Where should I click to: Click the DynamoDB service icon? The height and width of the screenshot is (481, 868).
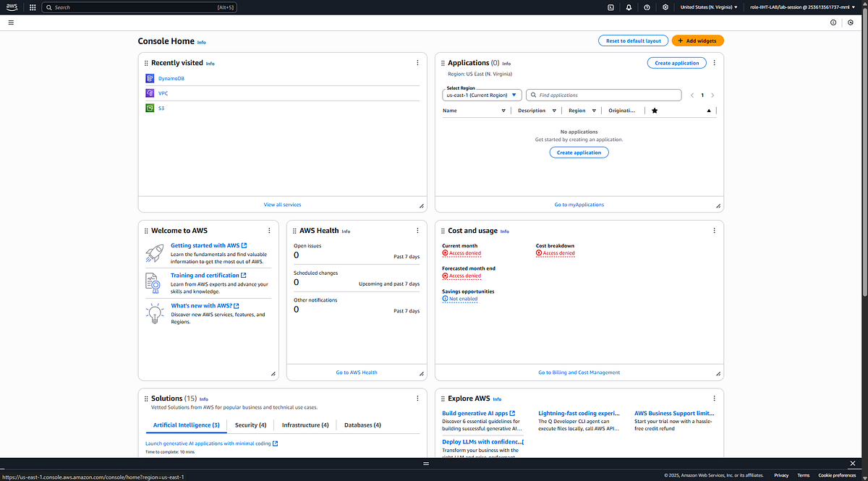pos(150,78)
